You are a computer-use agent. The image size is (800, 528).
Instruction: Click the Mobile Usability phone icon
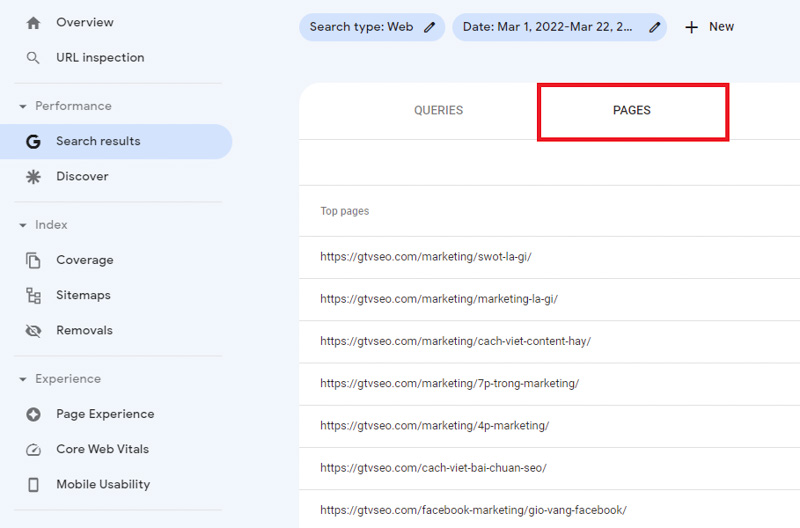[33, 485]
